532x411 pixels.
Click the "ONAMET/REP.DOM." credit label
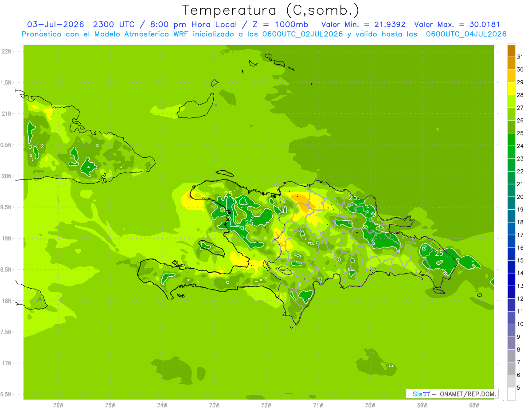coord(468,394)
